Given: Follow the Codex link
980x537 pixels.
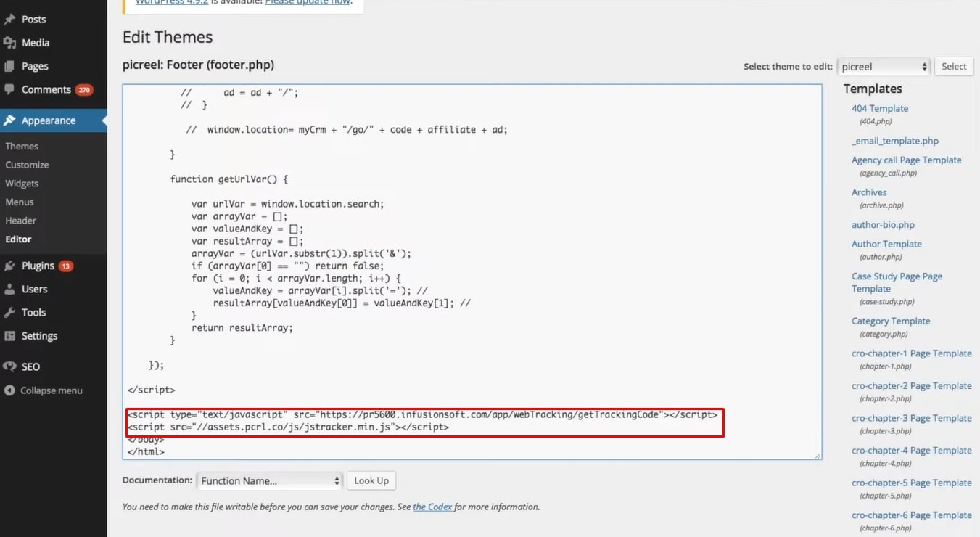Looking at the screenshot, I should 432,507.
